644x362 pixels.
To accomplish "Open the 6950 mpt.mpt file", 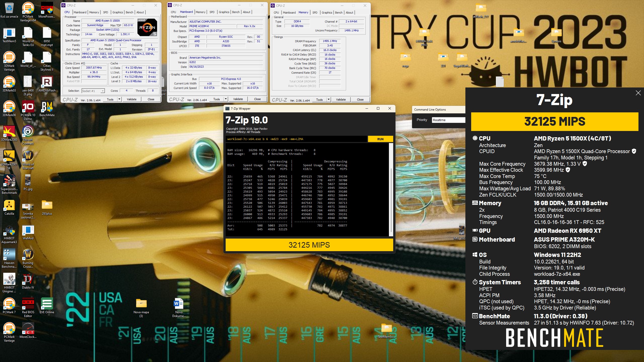I will point(47,37).
